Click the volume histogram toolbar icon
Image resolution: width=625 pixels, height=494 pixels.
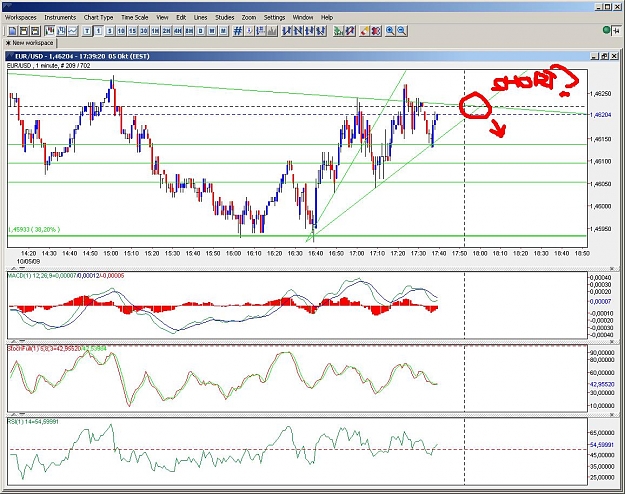[x=272, y=31]
